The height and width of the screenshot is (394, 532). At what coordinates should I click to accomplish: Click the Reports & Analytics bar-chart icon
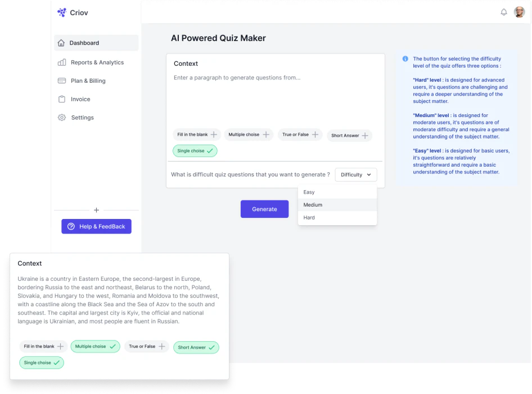[x=61, y=62]
